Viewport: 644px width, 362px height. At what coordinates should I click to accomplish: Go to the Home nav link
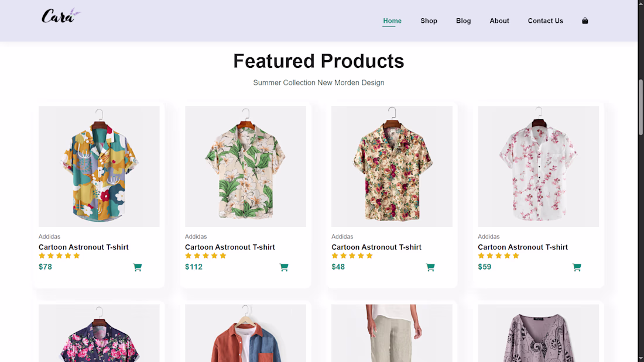click(x=392, y=21)
